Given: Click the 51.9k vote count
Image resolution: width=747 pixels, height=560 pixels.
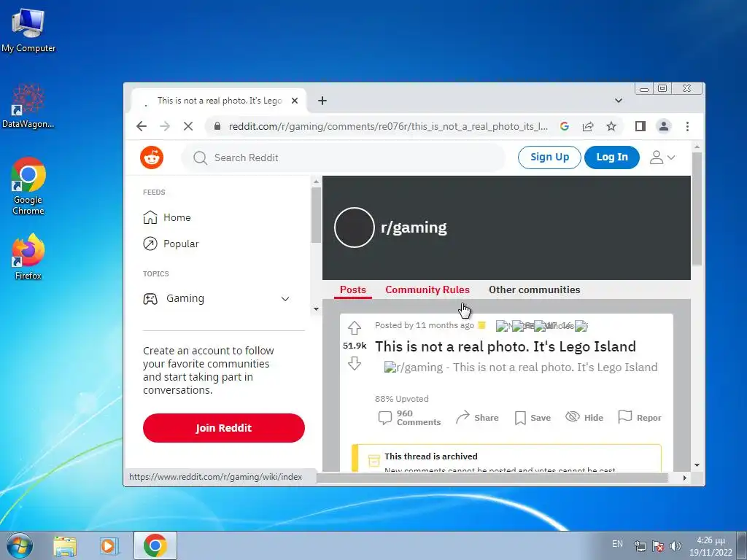Looking at the screenshot, I should point(355,346).
